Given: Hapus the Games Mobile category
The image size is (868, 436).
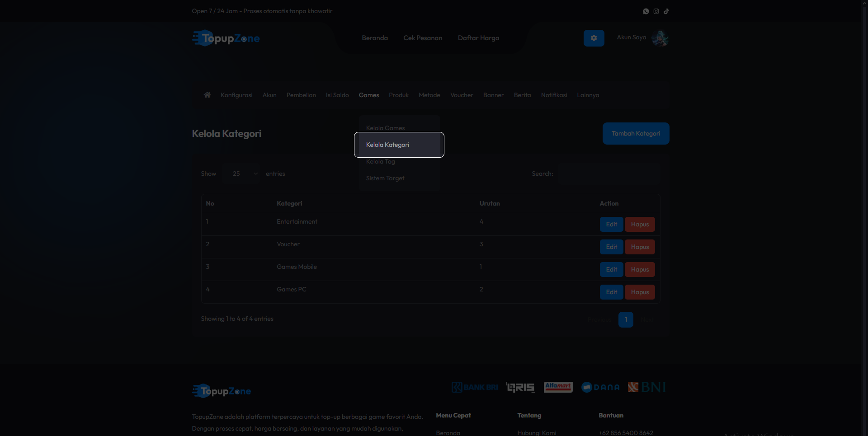Looking at the screenshot, I should click(x=640, y=269).
